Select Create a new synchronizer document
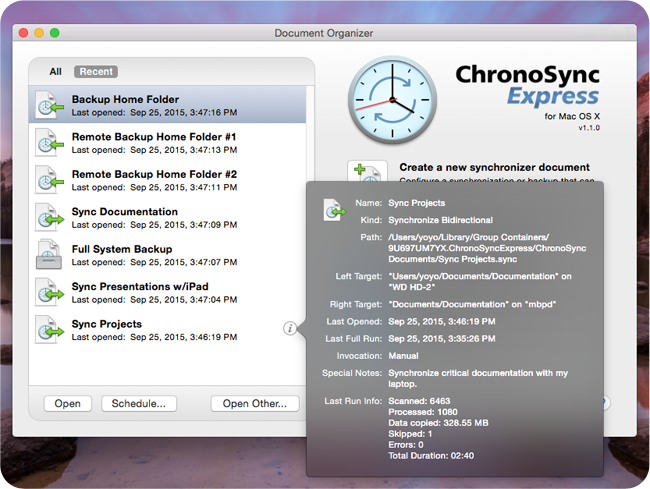 tap(494, 167)
